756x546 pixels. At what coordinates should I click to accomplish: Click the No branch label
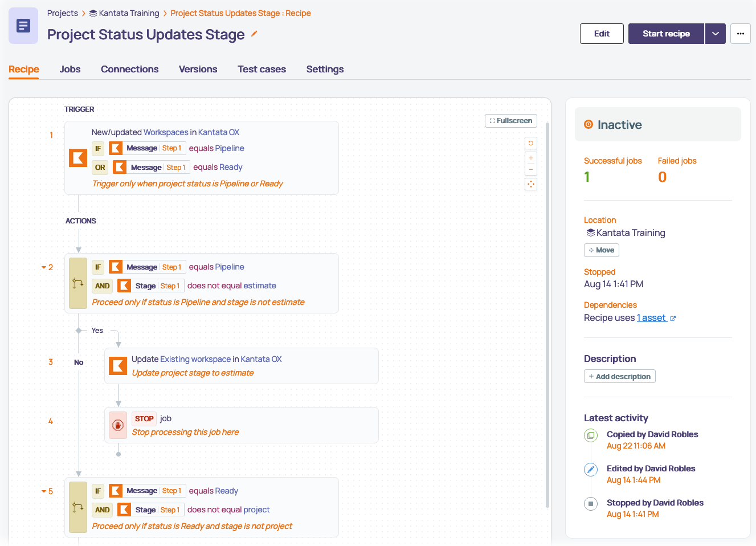(x=79, y=362)
